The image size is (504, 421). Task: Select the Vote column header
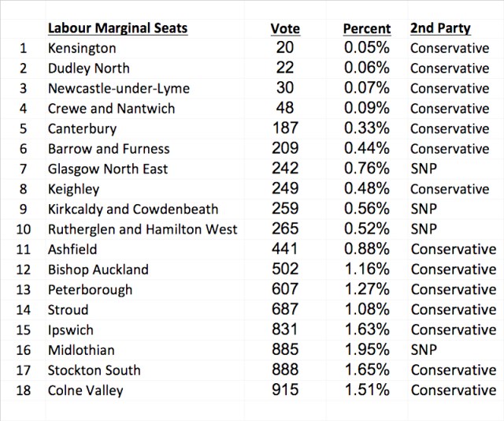(x=284, y=28)
